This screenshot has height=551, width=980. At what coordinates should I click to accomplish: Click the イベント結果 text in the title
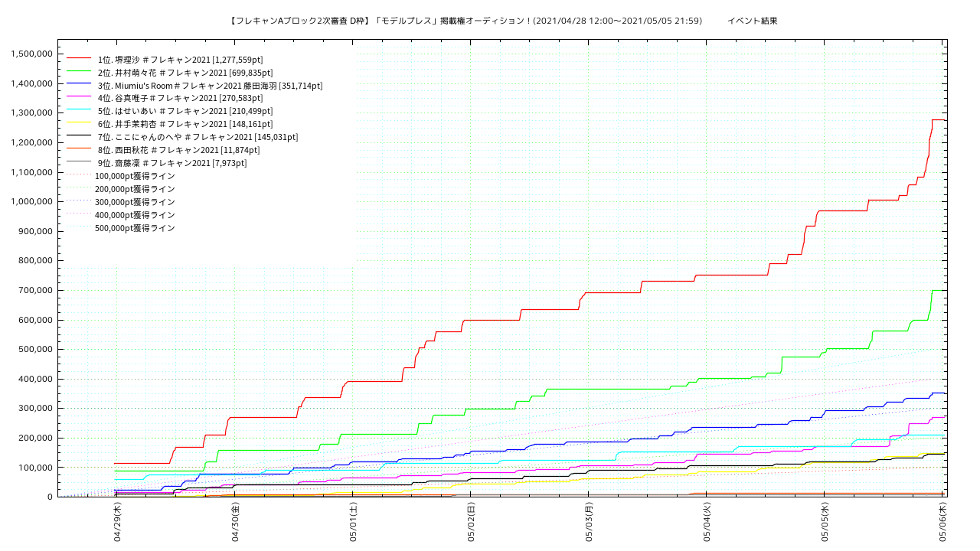point(752,21)
